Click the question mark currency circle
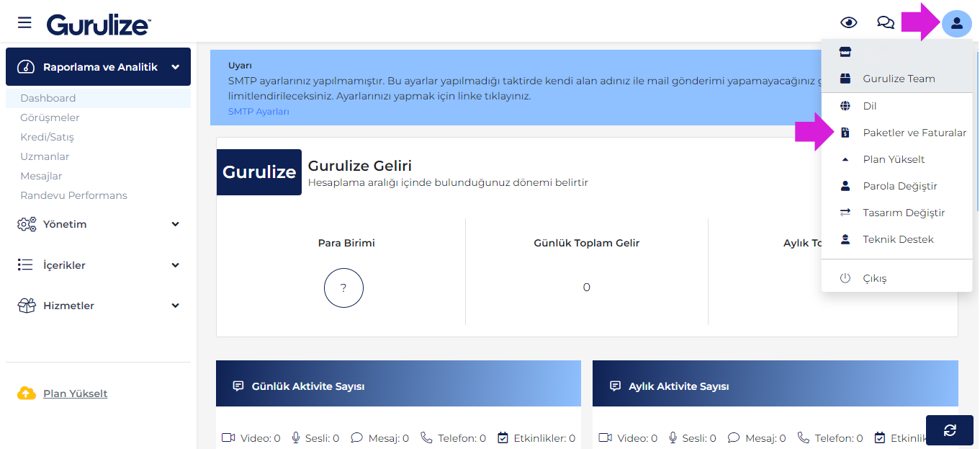This screenshot has height=449, width=980. point(343,288)
